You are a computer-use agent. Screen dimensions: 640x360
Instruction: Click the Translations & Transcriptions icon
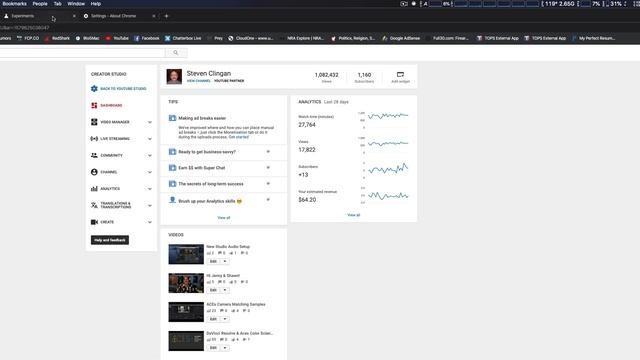(94, 205)
